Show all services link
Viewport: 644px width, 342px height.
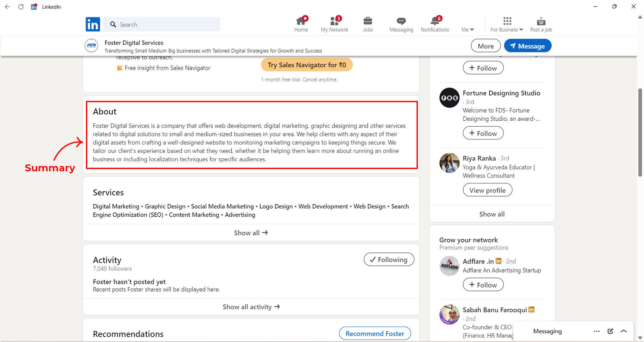[x=251, y=233]
